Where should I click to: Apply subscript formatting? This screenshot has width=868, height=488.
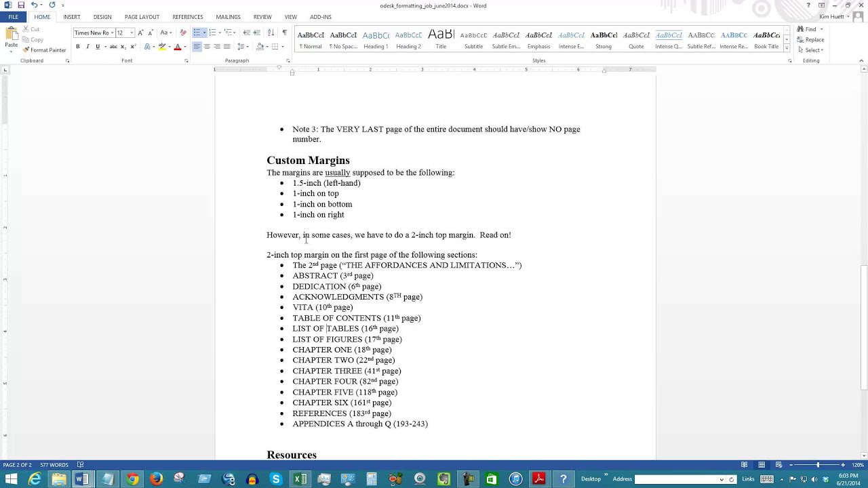(123, 47)
